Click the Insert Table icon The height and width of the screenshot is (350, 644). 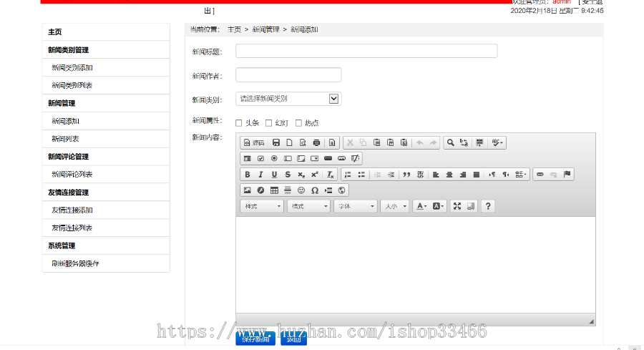click(x=274, y=190)
